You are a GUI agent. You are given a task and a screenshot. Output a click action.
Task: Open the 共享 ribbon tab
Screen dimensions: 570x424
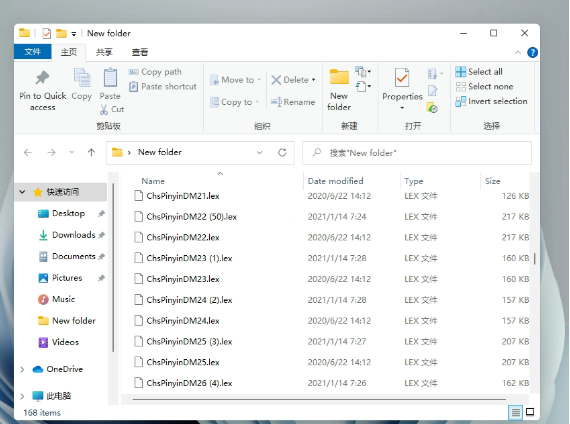(104, 52)
